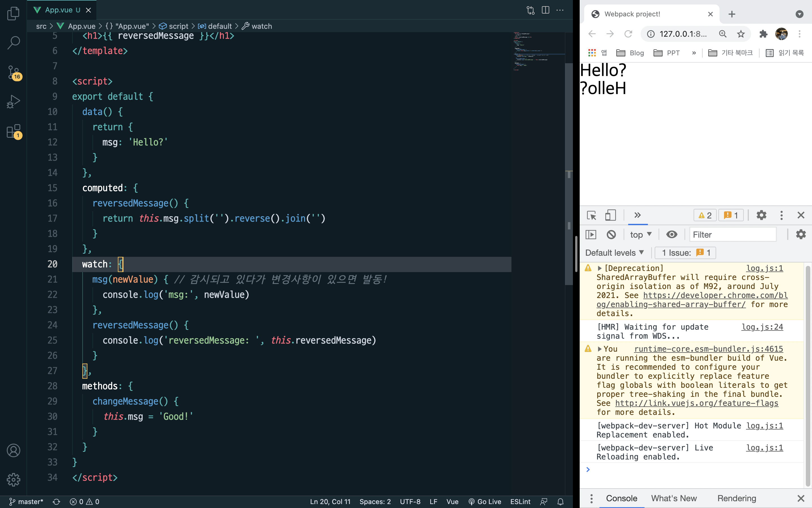Open the Search view in activity bar
This screenshot has width=812, height=508.
(14, 43)
